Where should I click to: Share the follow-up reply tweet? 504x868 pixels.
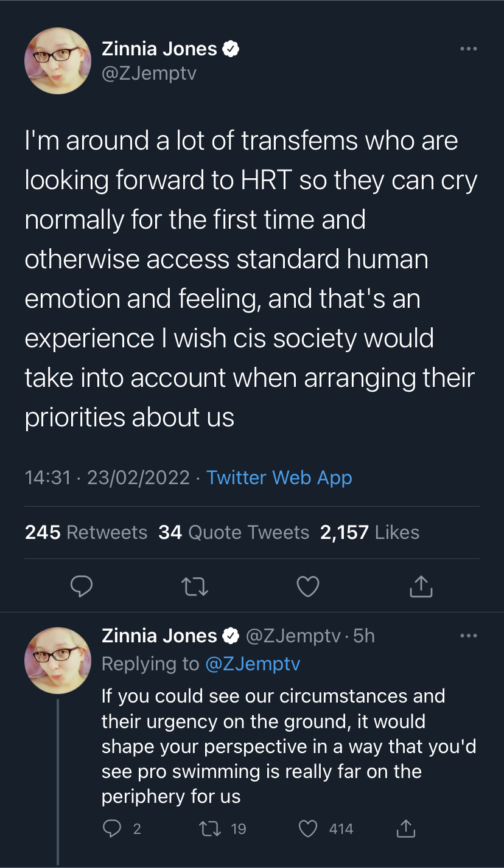point(405,828)
